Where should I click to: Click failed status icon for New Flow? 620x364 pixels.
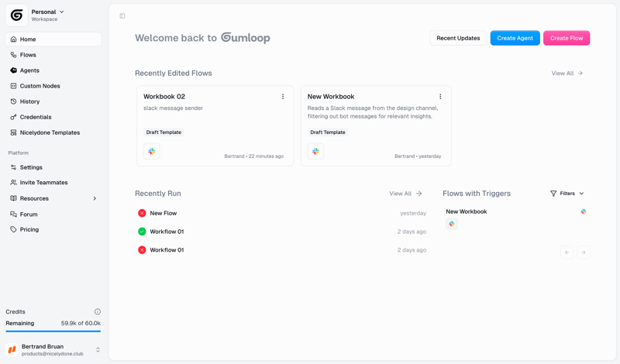pyautogui.click(x=142, y=213)
